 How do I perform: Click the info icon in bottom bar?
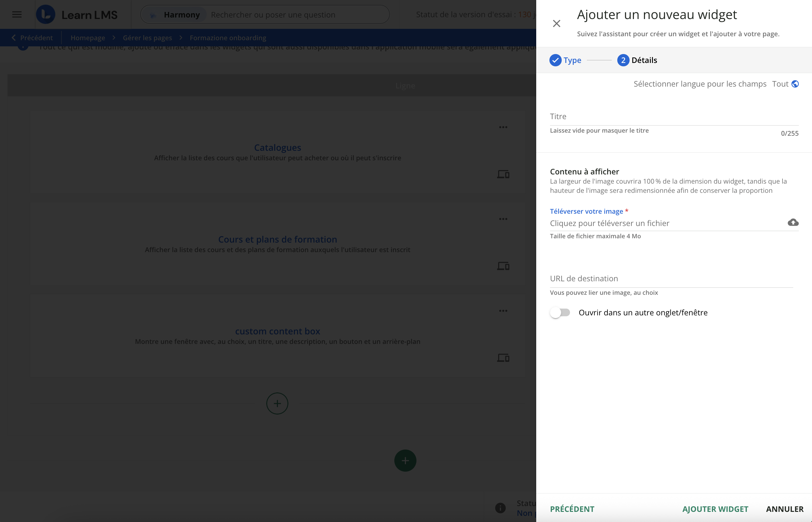click(x=500, y=508)
